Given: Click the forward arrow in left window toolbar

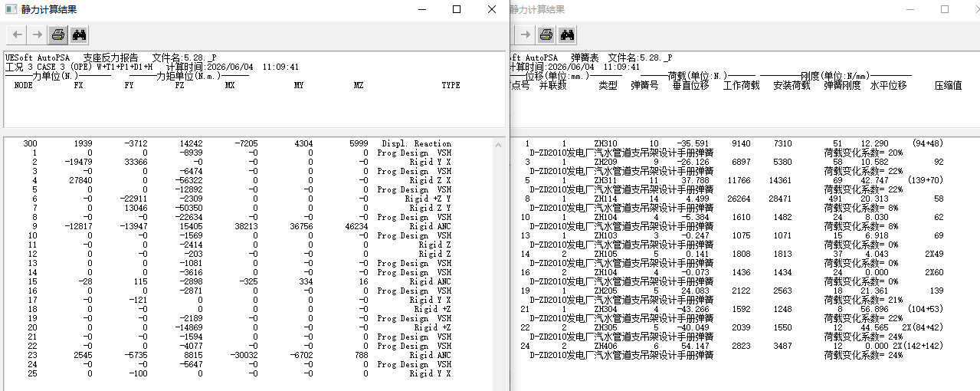Looking at the screenshot, I should coord(37,34).
